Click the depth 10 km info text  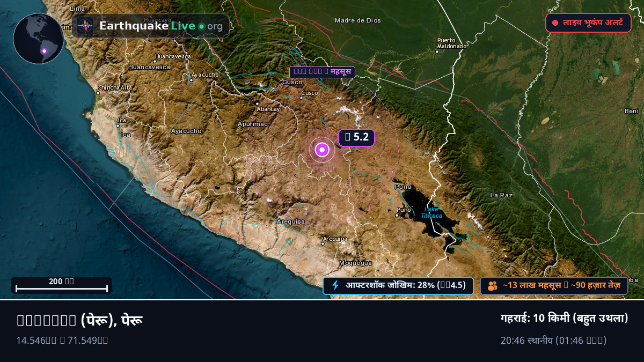564,318
